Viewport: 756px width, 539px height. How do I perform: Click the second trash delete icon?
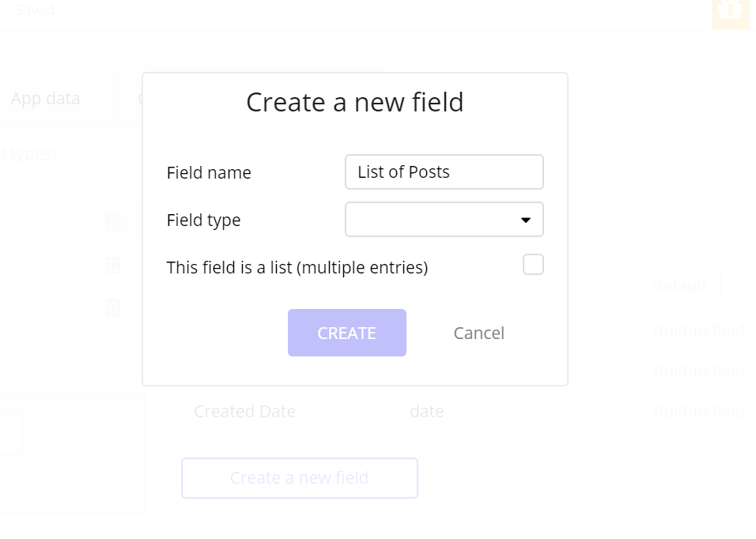point(113,264)
